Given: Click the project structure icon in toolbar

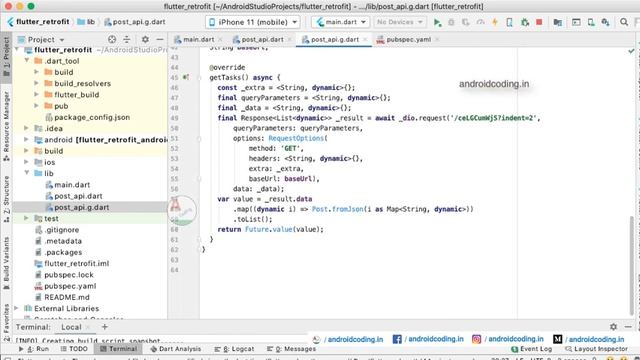Looking at the screenshot, I should pyautogui.click(x=558, y=22).
